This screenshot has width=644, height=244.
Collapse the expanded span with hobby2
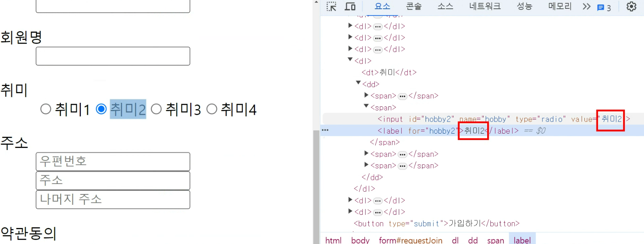[x=366, y=106]
